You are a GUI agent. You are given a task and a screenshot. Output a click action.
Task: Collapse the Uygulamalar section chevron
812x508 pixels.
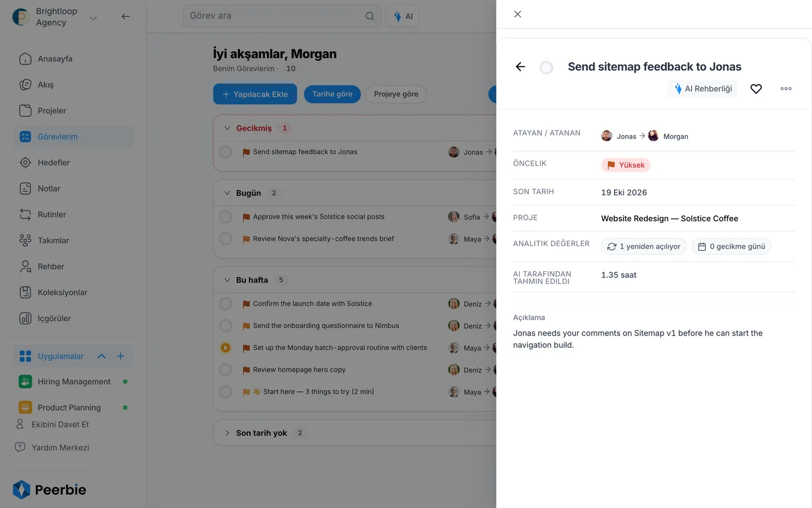coord(101,356)
